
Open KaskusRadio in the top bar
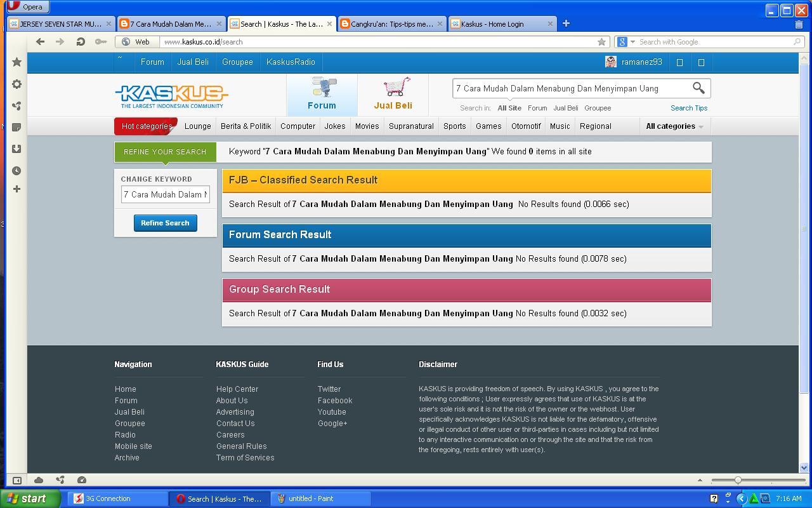[291, 62]
